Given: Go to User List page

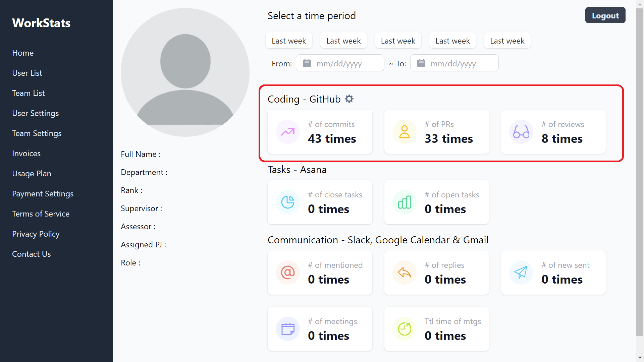Looking at the screenshot, I should click(x=27, y=73).
